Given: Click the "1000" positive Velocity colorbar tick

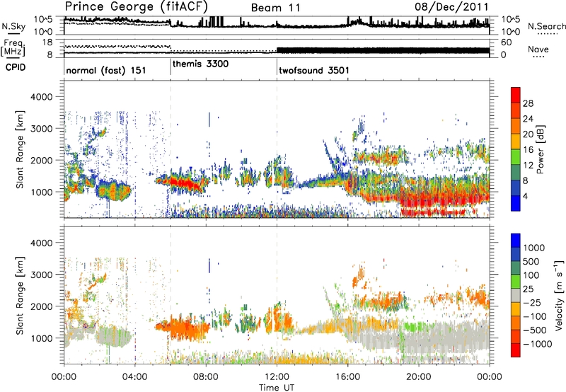Looking at the screenshot, I should pos(533,248).
